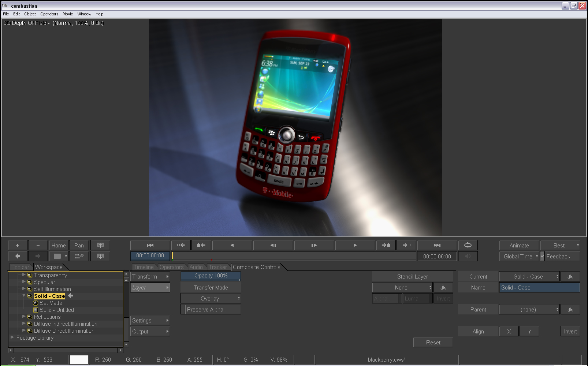
Task: Click the Reflections layer icon
Action: (x=30, y=317)
